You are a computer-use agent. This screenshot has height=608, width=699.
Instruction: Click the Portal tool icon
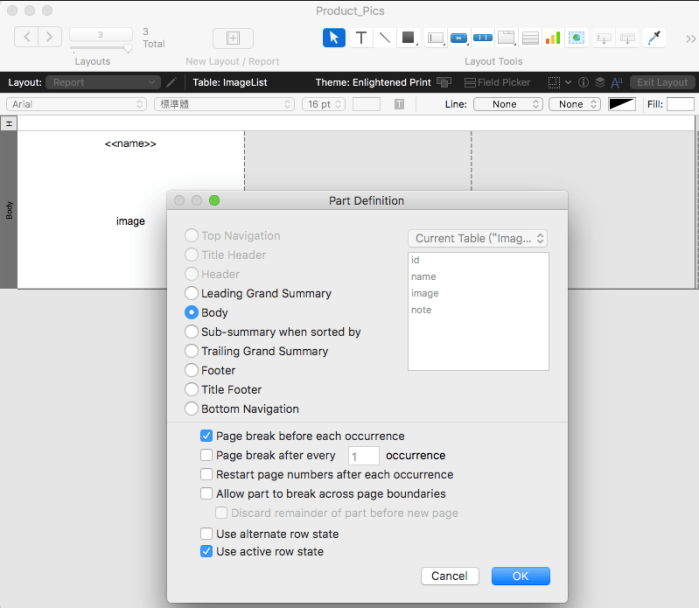point(529,38)
